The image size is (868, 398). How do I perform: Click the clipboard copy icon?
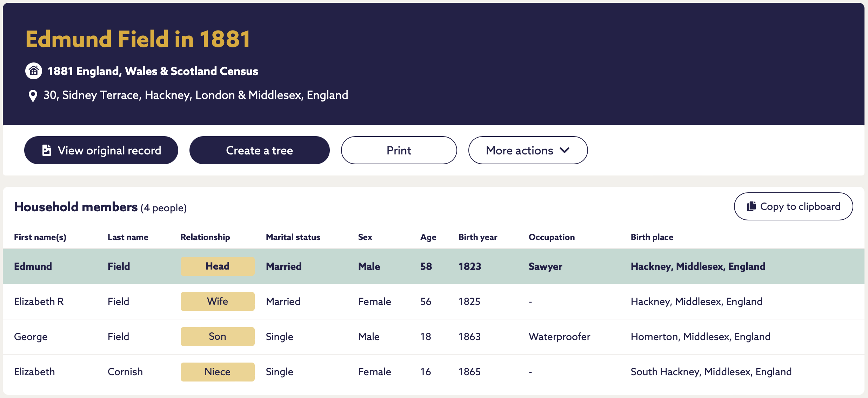tap(751, 206)
